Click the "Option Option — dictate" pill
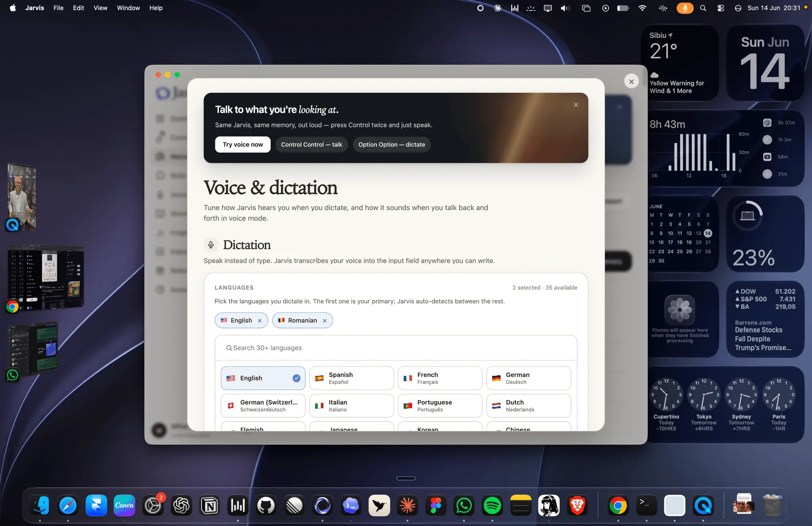 point(392,144)
